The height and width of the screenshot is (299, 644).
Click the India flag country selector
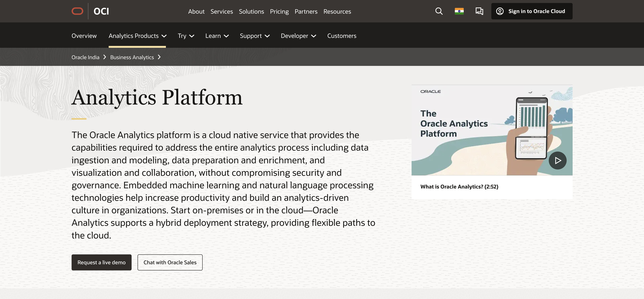(x=459, y=11)
